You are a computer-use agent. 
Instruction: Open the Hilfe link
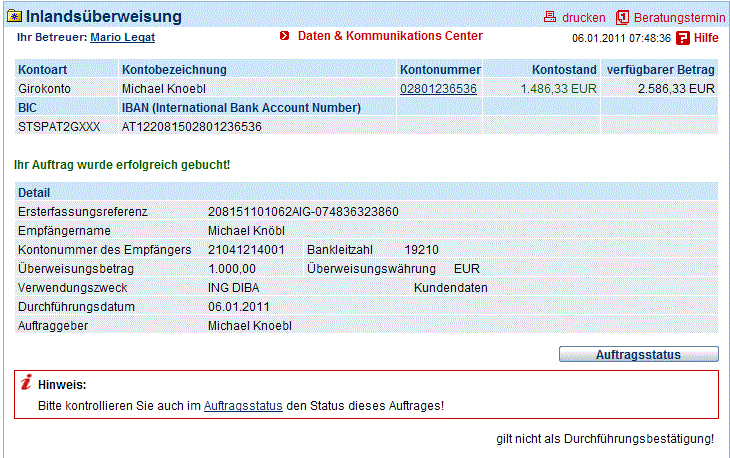tap(706, 38)
